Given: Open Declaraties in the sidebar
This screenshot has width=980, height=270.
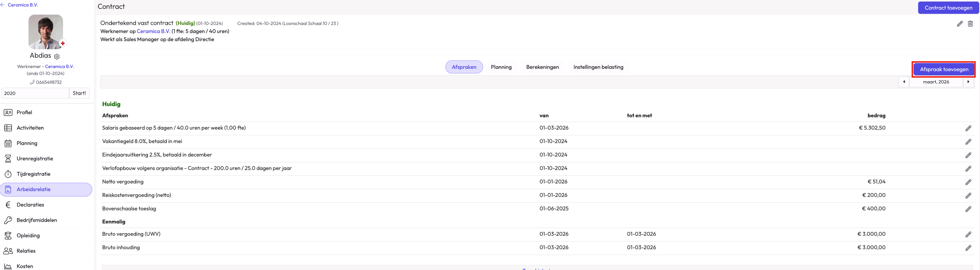Looking at the screenshot, I should click(x=30, y=205).
